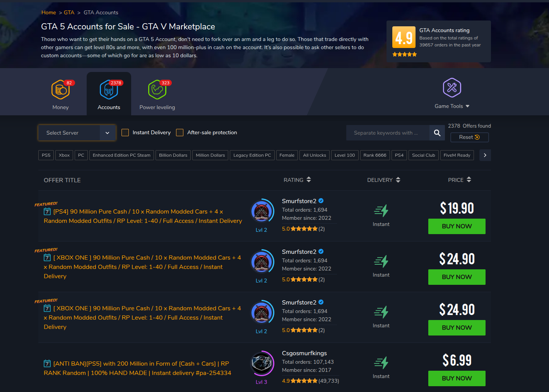Open the Money category coin icon
Image resolution: width=549 pixels, height=392 pixels.
pos(60,90)
